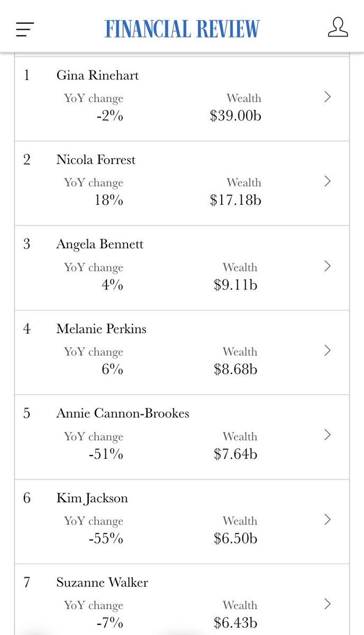Screen dimensions: 364x635
Task: Expand Gina Rinehart entry chevron
Action: click(327, 97)
